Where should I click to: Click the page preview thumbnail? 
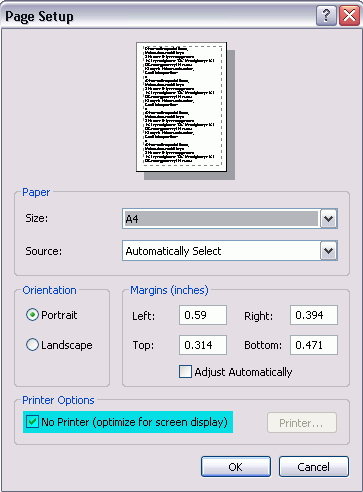(182, 107)
